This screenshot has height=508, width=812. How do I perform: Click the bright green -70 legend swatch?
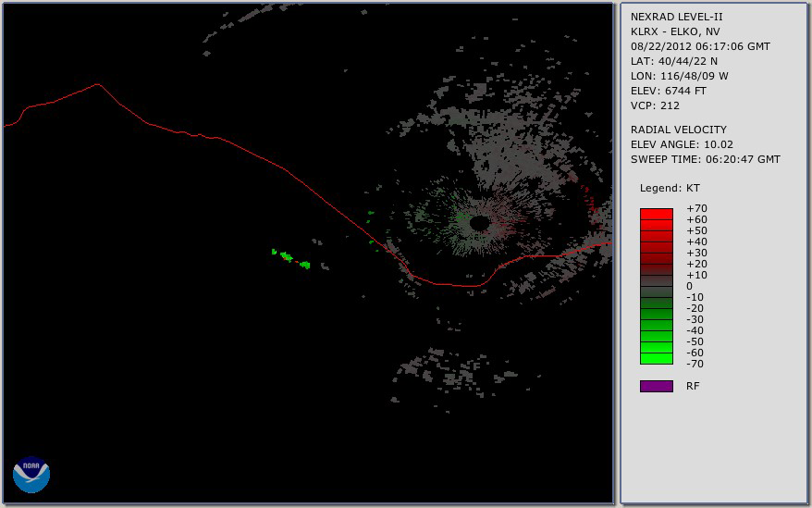656,358
